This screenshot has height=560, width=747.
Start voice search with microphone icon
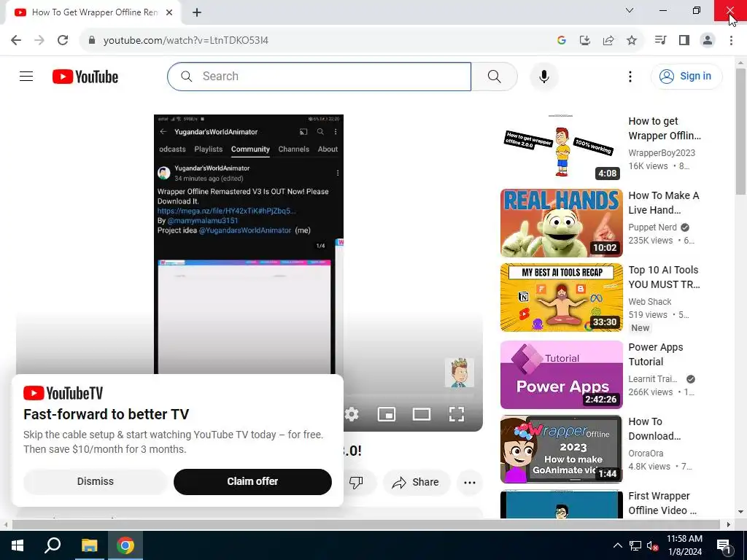point(543,76)
